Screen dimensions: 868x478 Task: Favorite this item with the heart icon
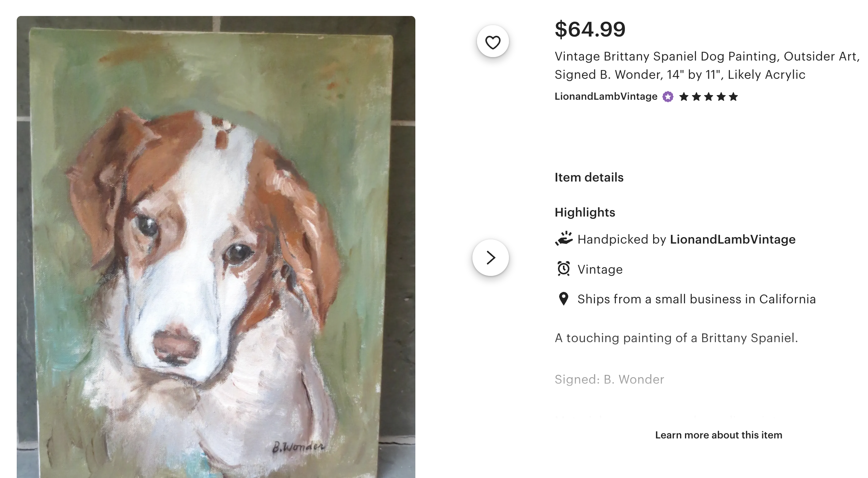pyautogui.click(x=493, y=41)
